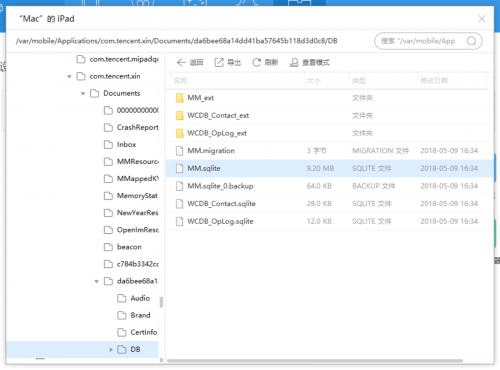Click the 导出 export button label

point(234,62)
